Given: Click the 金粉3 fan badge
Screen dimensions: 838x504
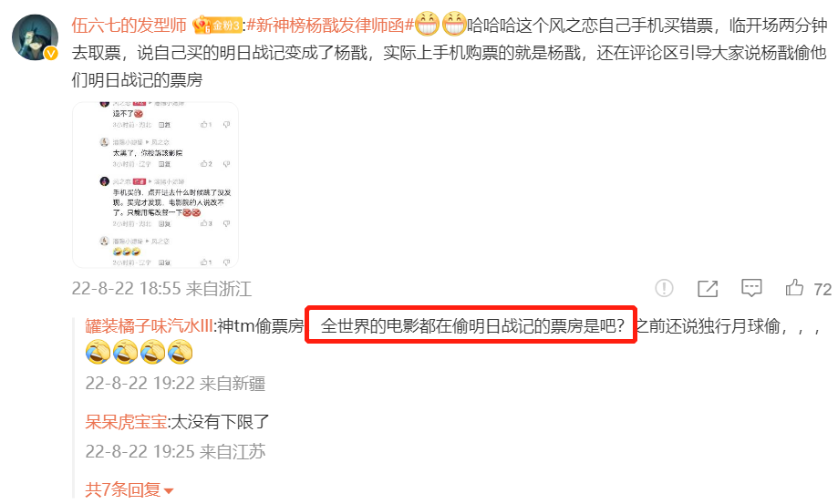Looking at the screenshot, I should pos(217,26).
